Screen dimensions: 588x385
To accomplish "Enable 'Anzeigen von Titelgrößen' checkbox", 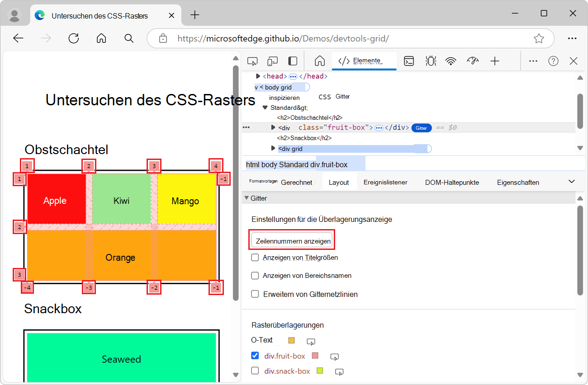I will 255,258.
